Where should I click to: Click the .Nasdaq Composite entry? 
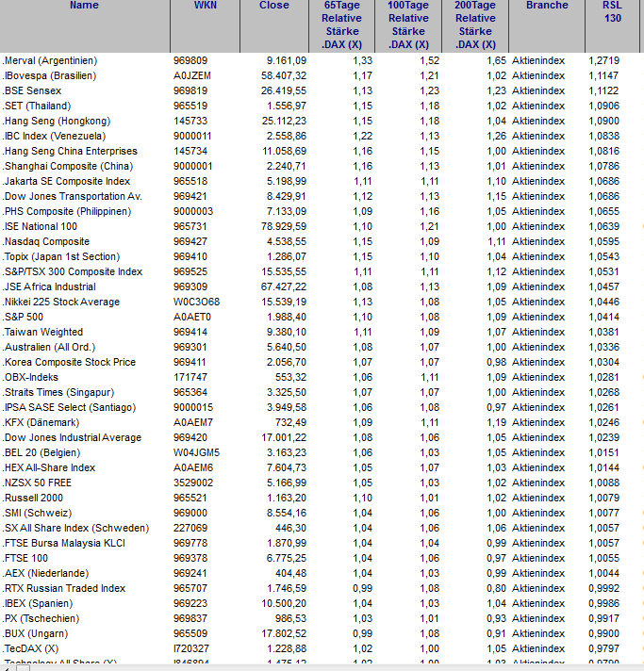(46, 241)
